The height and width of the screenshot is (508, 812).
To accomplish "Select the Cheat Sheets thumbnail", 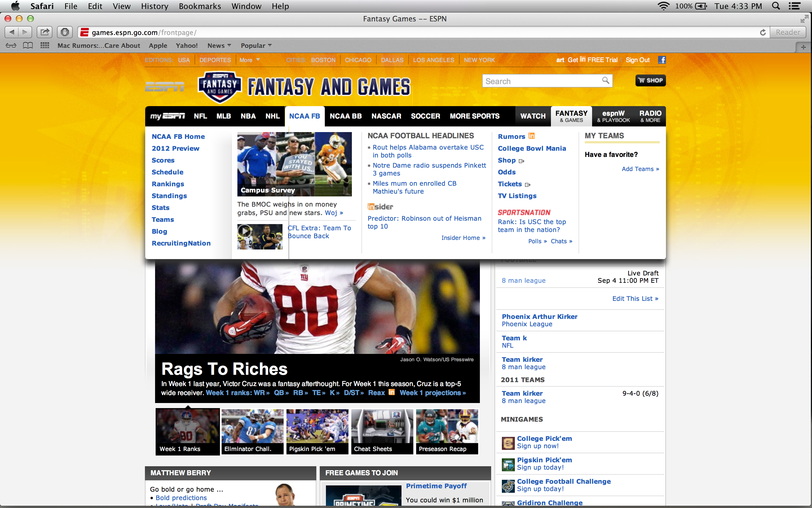I will (x=382, y=432).
